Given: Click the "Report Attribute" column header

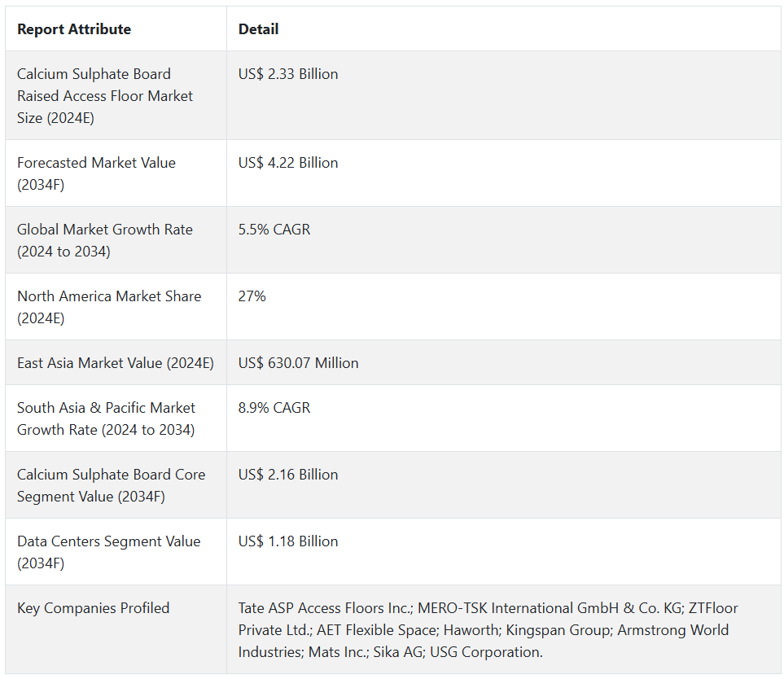Looking at the screenshot, I should pyautogui.click(x=74, y=29).
